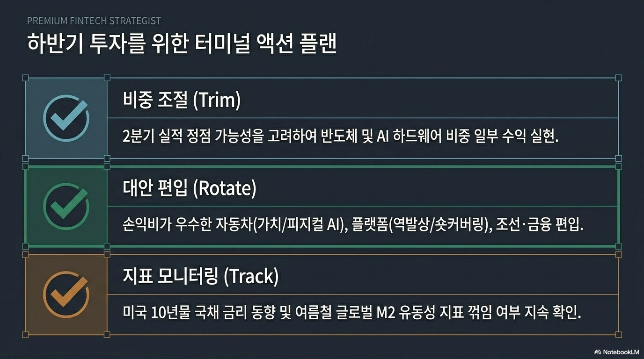Click bottom-right corner handle of the Track frame
Screen dimensions: 644x359
(618, 334)
